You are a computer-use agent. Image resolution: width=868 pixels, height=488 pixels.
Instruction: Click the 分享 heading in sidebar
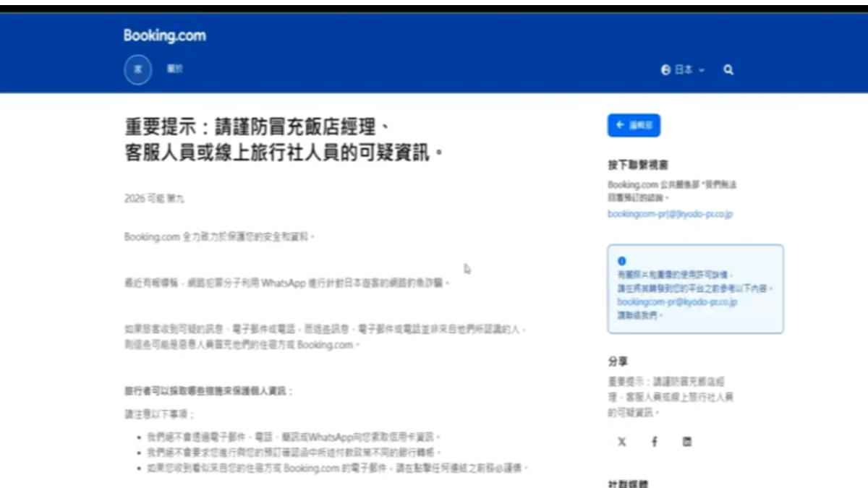(x=618, y=361)
